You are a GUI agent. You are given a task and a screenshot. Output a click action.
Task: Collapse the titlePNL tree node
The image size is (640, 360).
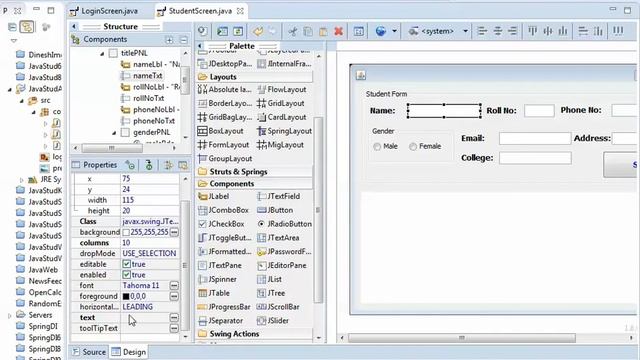[x=102, y=53]
